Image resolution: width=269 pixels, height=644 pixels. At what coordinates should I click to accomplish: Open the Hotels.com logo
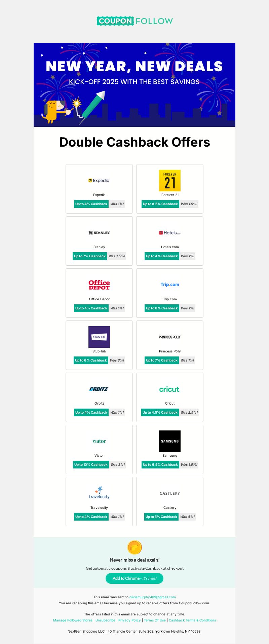(x=170, y=233)
